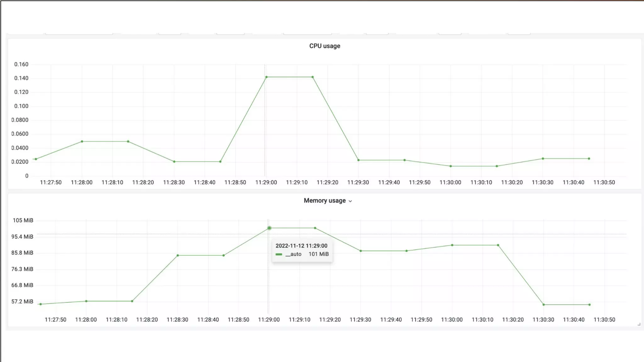Viewport: 644px width, 362px height.
Task: Click the 0.160 label on CPU y-axis
Action: pyautogui.click(x=21, y=64)
